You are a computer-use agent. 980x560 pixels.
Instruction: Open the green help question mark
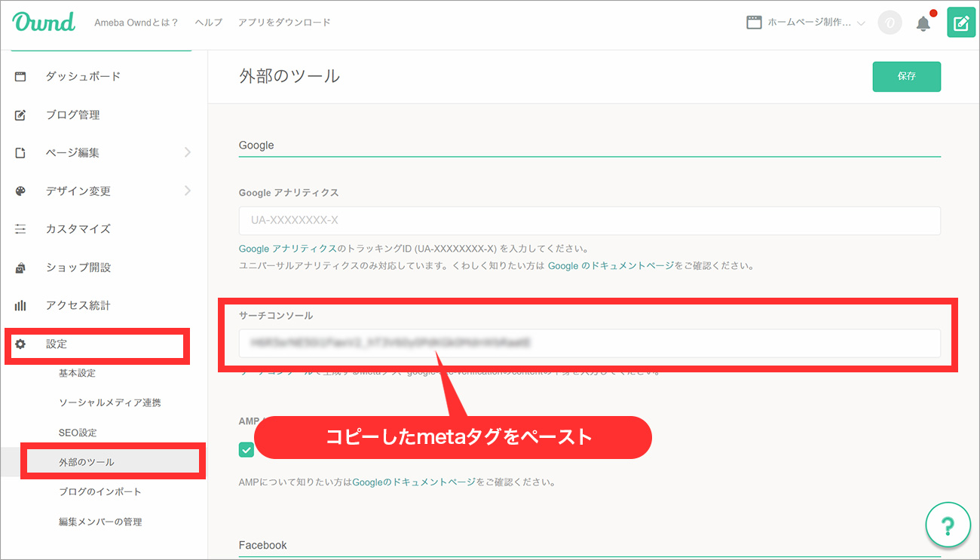click(948, 525)
